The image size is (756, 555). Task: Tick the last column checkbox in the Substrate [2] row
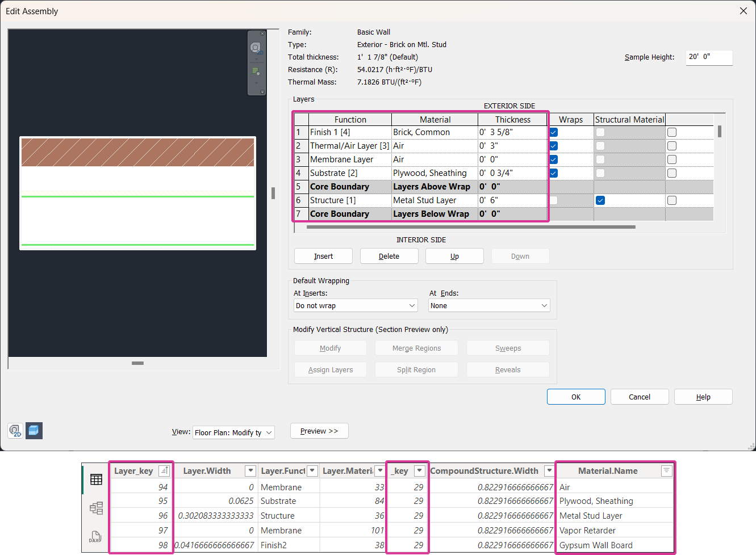coord(672,173)
